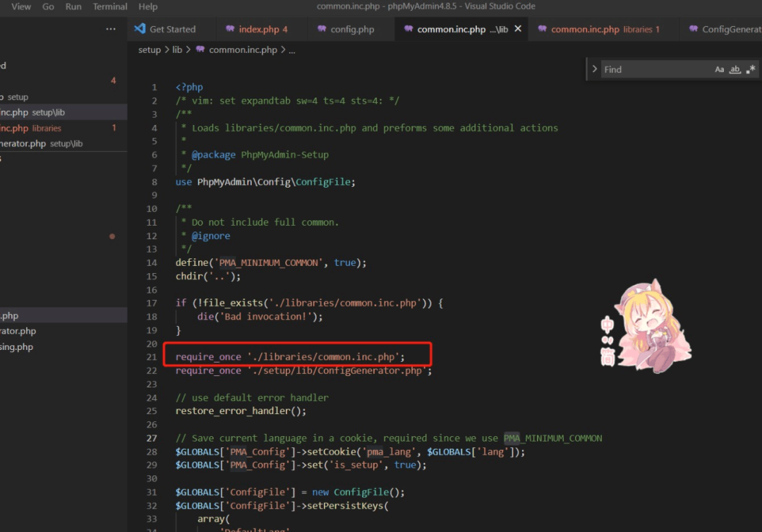Click the common.inc.php breadcrumb segment
762x532 pixels.
click(x=243, y=50)
